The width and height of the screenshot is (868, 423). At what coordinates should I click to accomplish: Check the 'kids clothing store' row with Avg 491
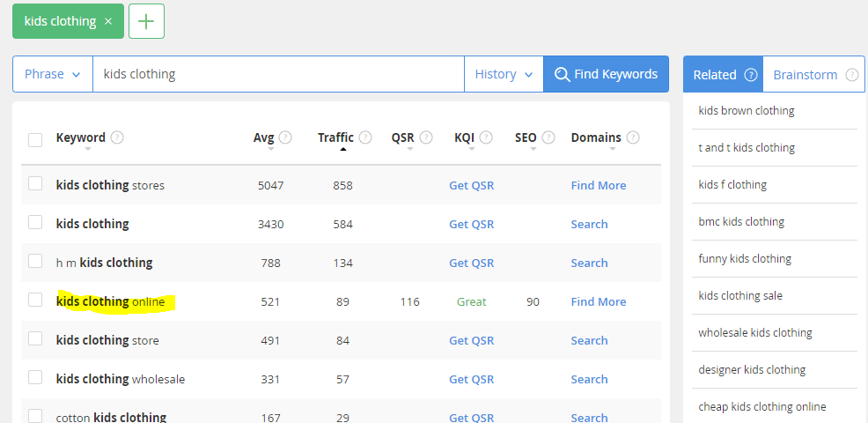tap(35, 338)
